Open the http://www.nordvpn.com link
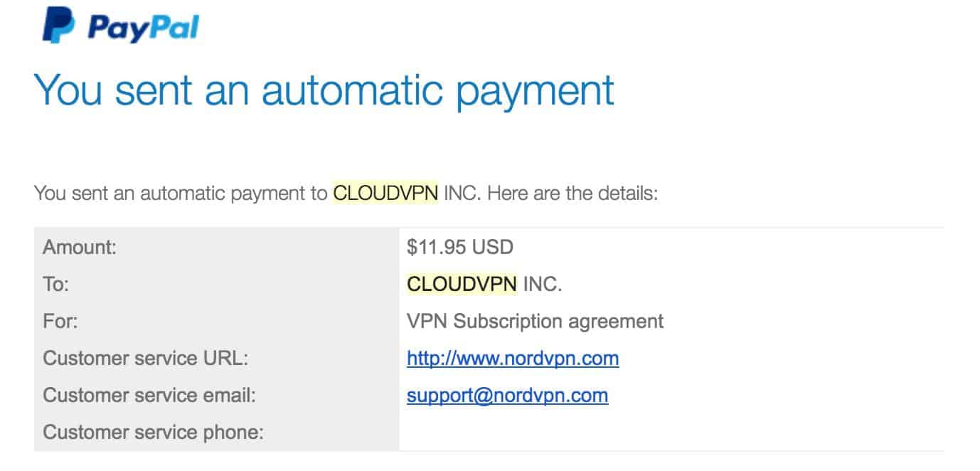The height and width of the screenshot is (471, 980). tap(513, 358)
